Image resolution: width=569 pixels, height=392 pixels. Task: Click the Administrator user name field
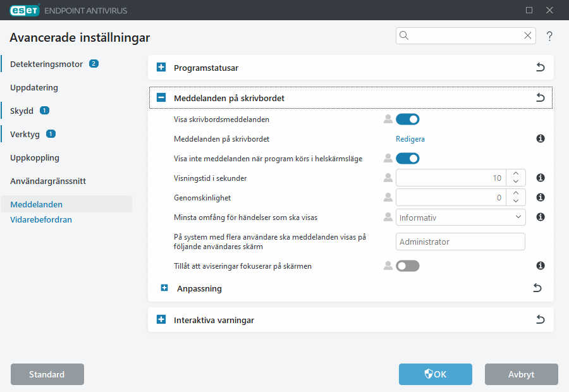[x=460, y=242]
